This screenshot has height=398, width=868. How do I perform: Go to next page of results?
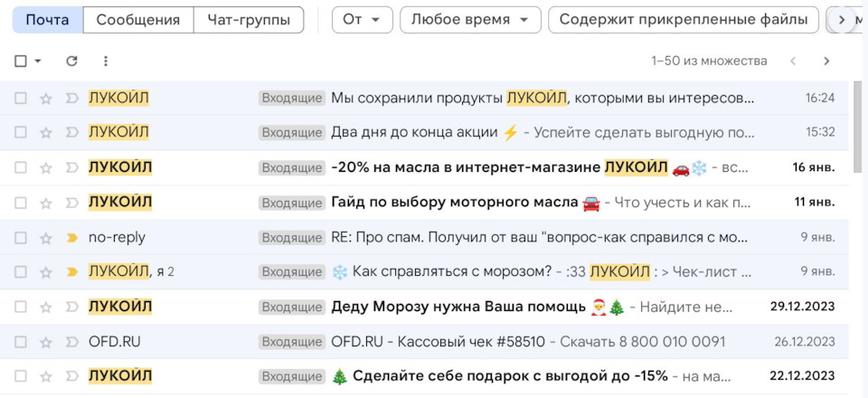tap(826, 61)
